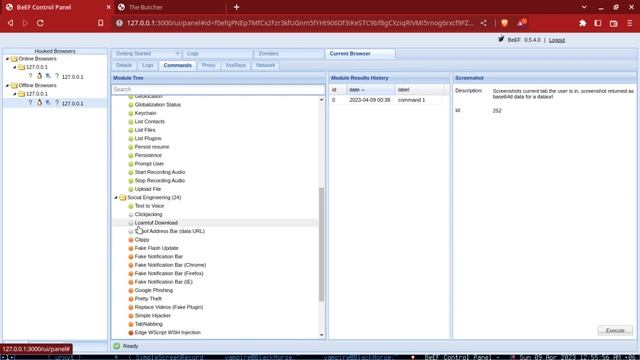Collapse online 127.0.0.1 folder node
The height and width of the screenshot is (360, 640).
pyautogui.click(x=15, y=67)
